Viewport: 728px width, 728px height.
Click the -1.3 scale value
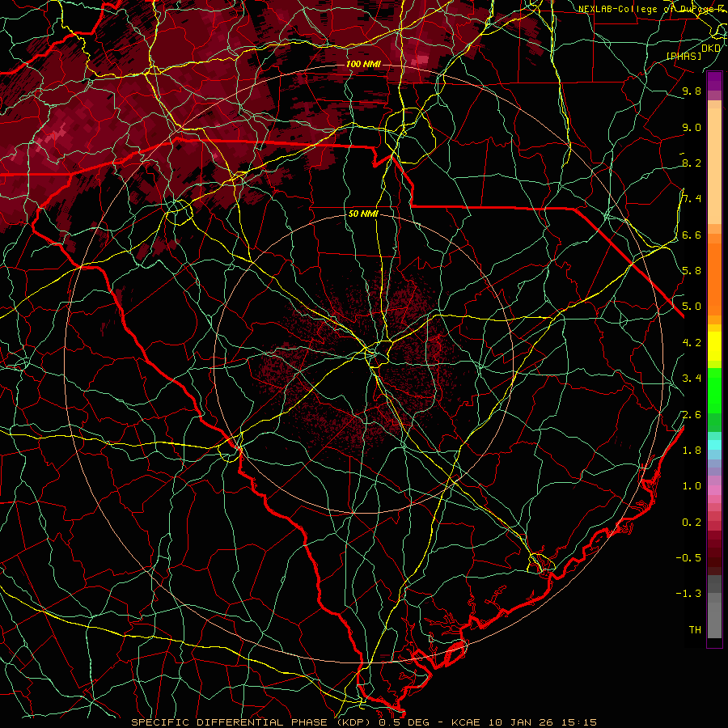688,594
